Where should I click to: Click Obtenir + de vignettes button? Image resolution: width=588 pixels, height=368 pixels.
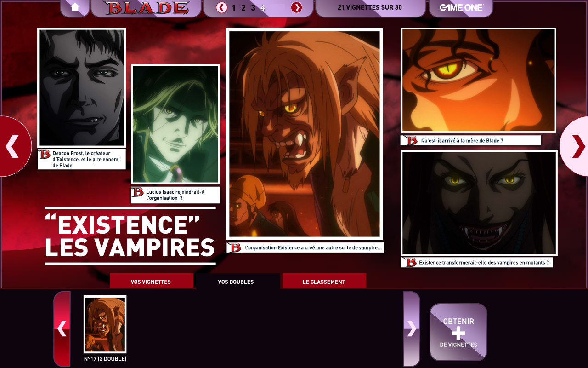(458, 332)
